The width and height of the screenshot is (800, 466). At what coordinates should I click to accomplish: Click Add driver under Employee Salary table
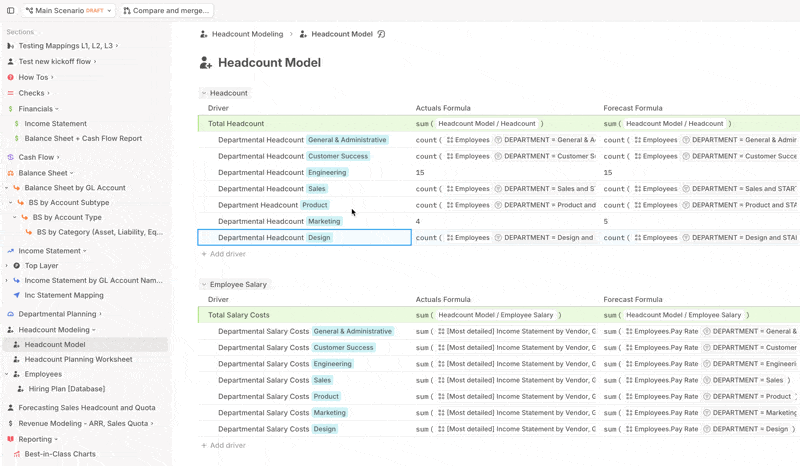click(223, 446)
